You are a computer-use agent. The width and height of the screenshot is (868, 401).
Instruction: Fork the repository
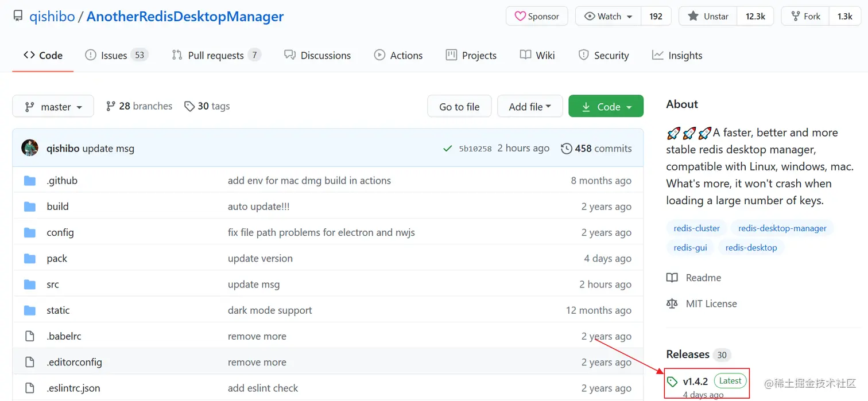tap(805, 16)
